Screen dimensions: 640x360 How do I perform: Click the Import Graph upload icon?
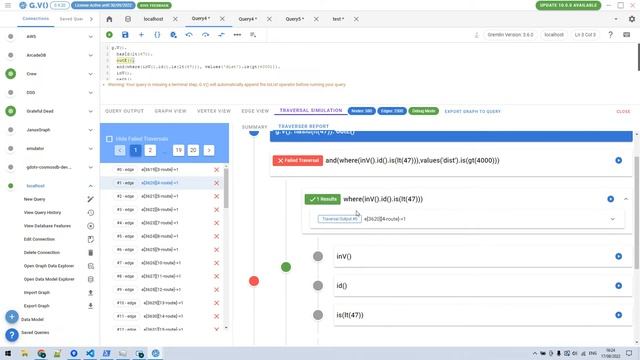click(x=91, y=293)
